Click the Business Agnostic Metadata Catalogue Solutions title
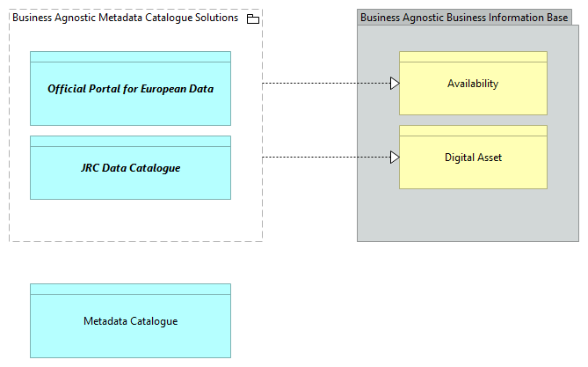Viewport: 588px width, 367px height. click(126, 18)
